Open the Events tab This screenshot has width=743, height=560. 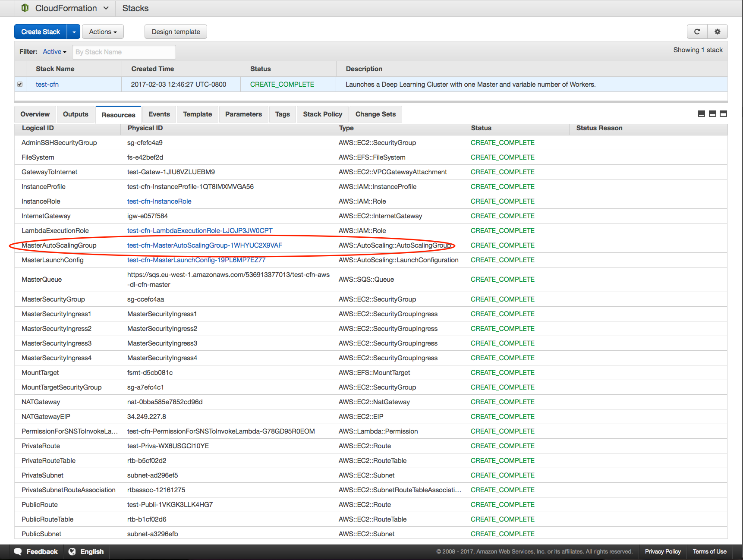tap(159, 114)
